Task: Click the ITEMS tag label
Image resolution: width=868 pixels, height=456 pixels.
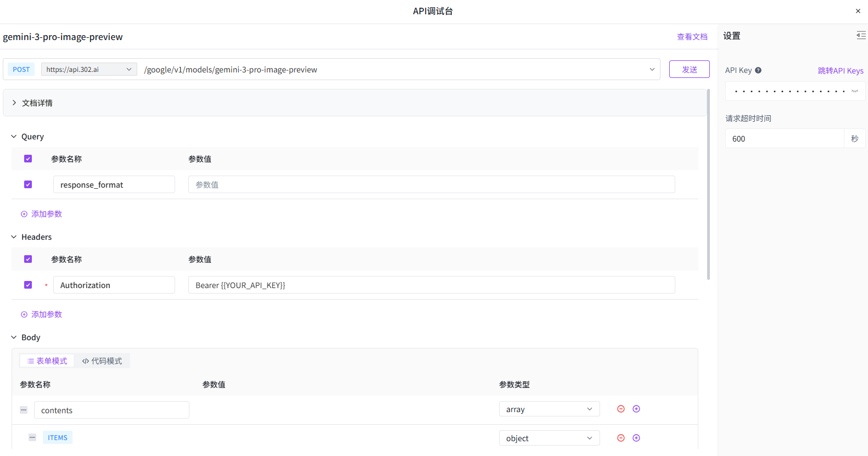Action: click(x=58, y=437)
